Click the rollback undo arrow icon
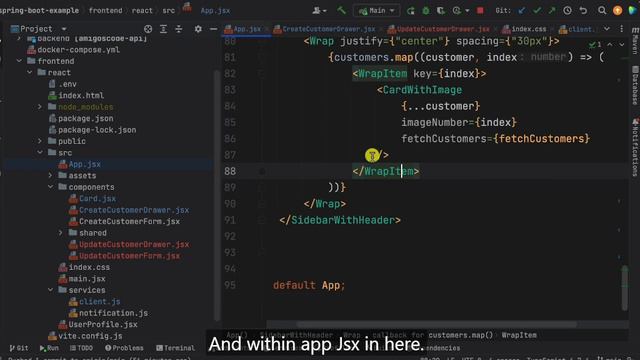640x360 pixels. 583,11
